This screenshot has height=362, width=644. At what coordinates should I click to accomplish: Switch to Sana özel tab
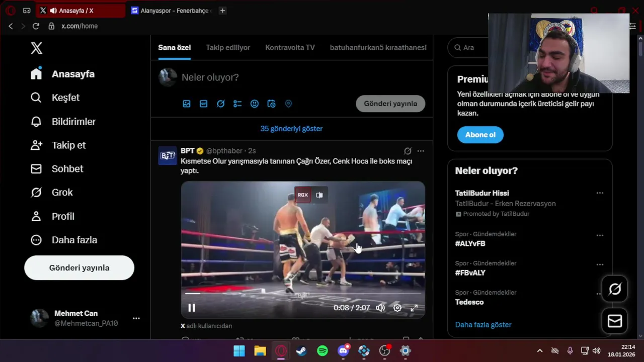coord(175,48)
